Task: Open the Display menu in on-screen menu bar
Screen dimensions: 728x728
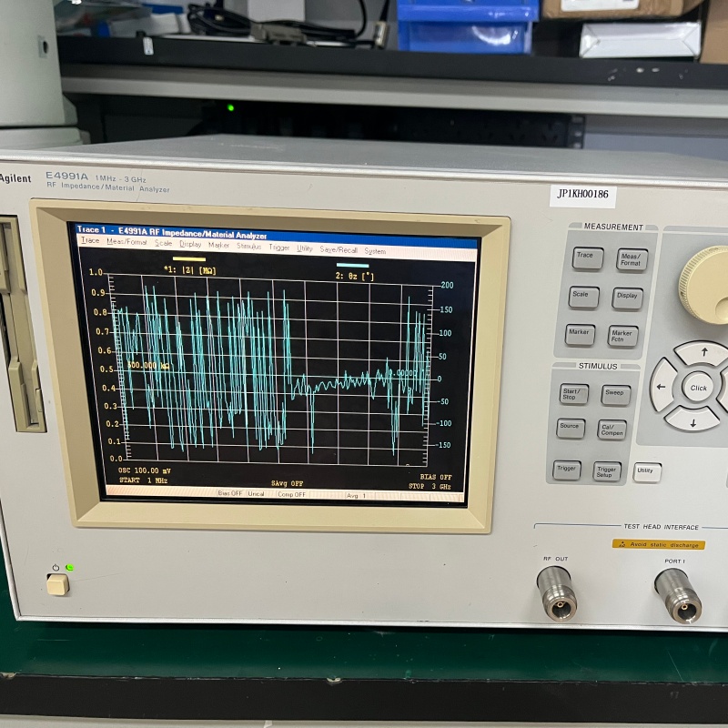Action: click(190, 244)
